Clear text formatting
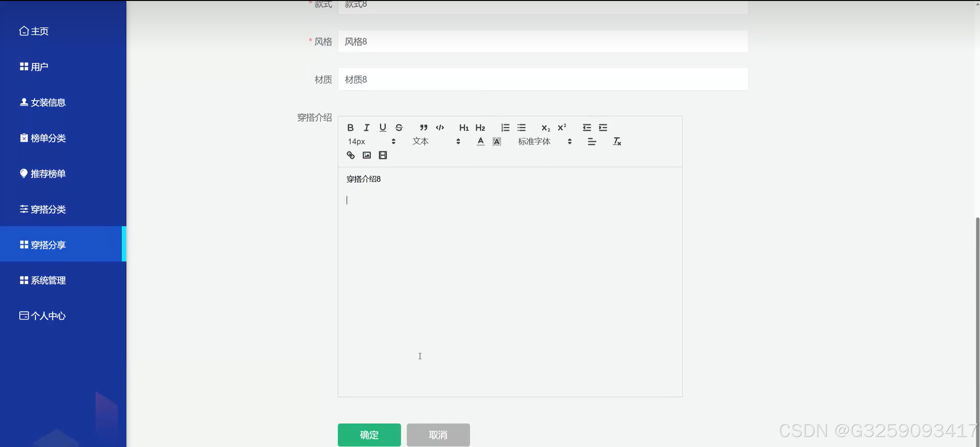 click(617, 141)
